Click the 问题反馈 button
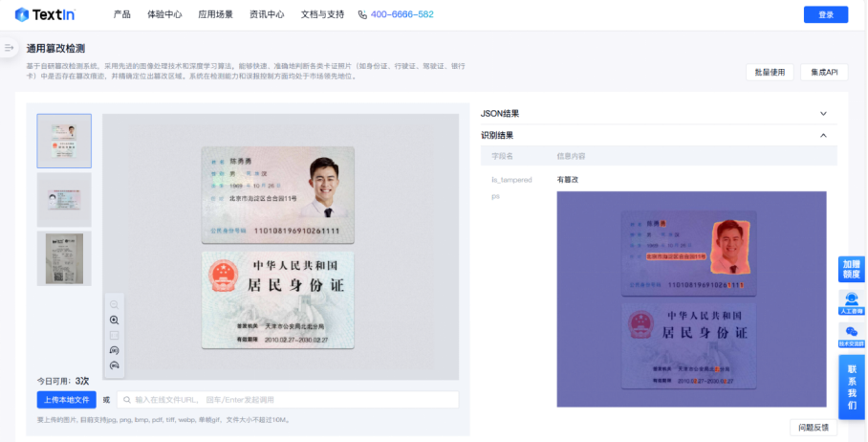 tap(814, 428)
